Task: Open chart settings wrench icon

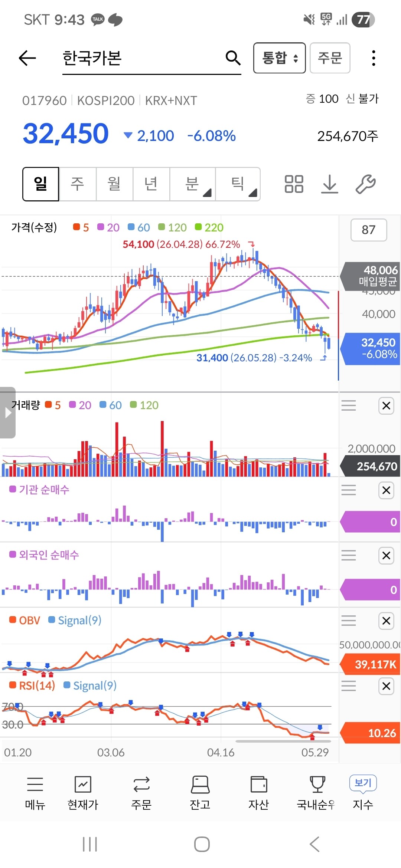Action: coord(366,184)
